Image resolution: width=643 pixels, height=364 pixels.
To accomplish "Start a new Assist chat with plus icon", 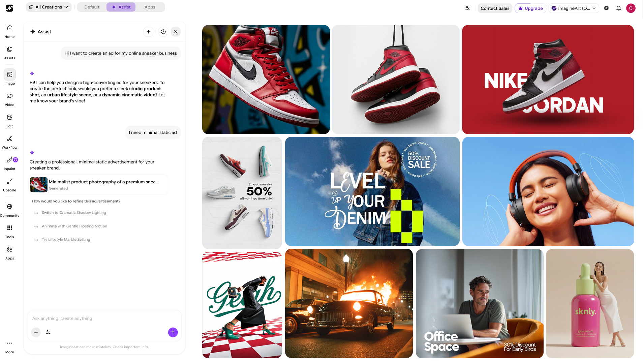I will pos(148,32).
